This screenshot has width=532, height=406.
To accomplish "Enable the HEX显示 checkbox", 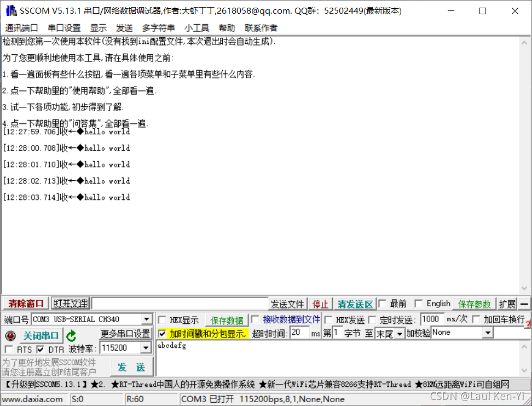I will tap(162, 319).
